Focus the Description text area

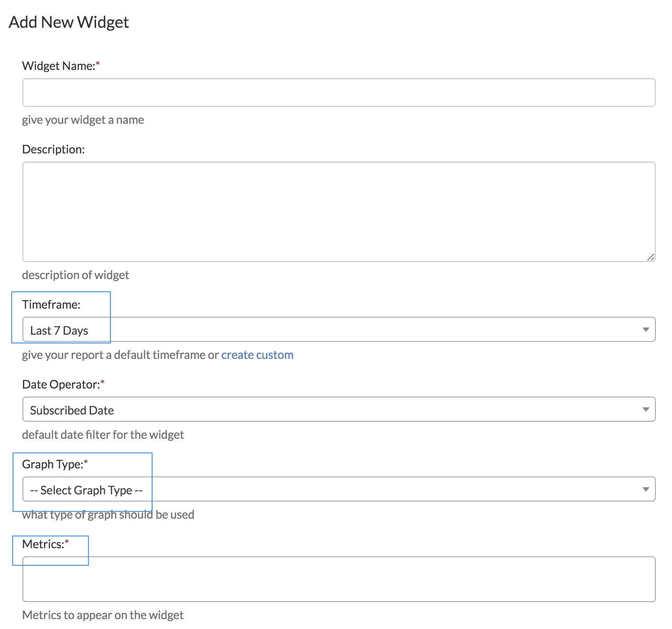pyautogui.click(x=339, y=211)
